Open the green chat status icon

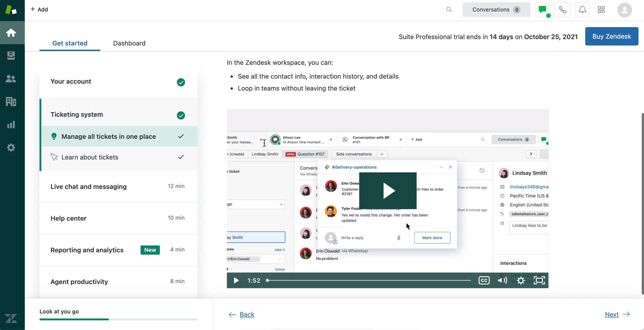(x=543, y=10)
